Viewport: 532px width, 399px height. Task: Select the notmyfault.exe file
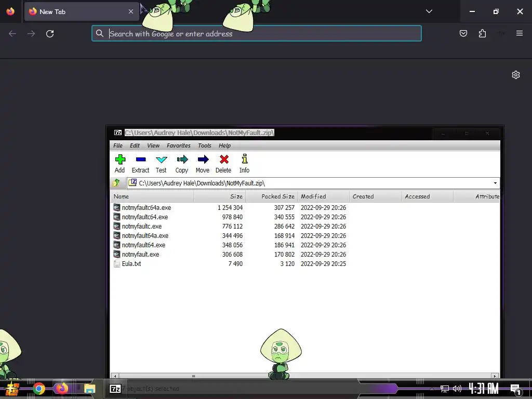[x=140, y=254]
